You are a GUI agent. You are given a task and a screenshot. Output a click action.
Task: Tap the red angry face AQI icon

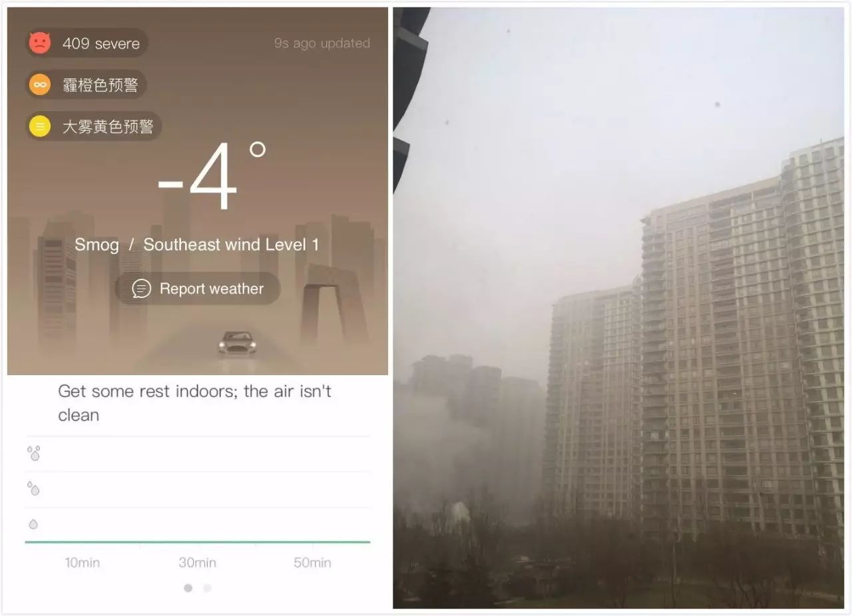pos(39,43)
